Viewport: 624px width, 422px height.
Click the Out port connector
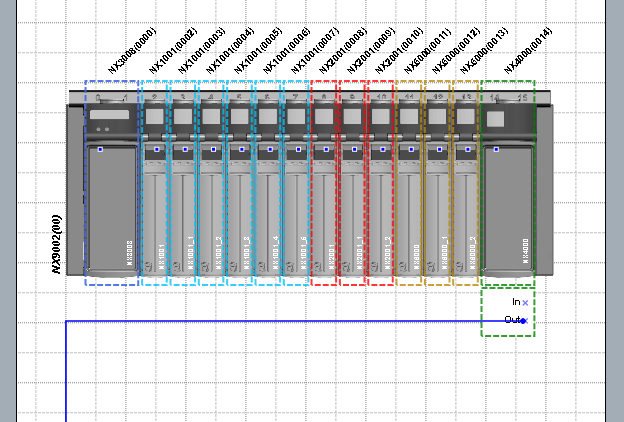tap(524, 320)
